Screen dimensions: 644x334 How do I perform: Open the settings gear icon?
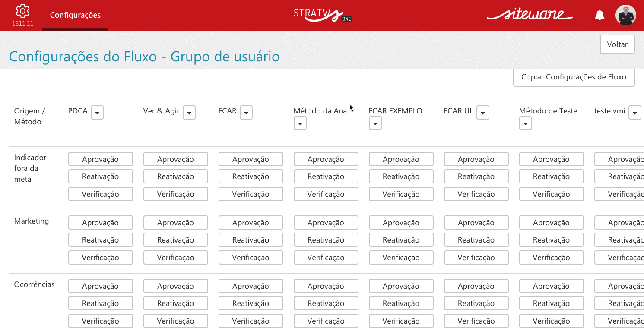coord(22,11)
